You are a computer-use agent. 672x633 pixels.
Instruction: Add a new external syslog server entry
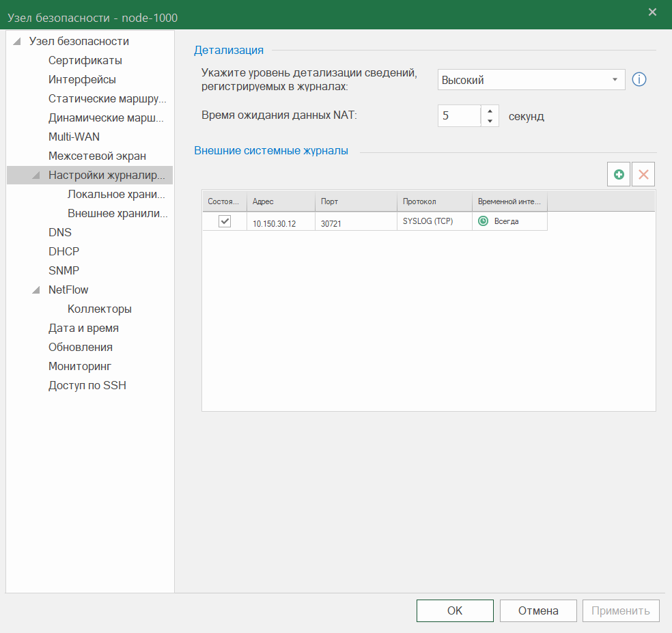[x=618, y=174]
